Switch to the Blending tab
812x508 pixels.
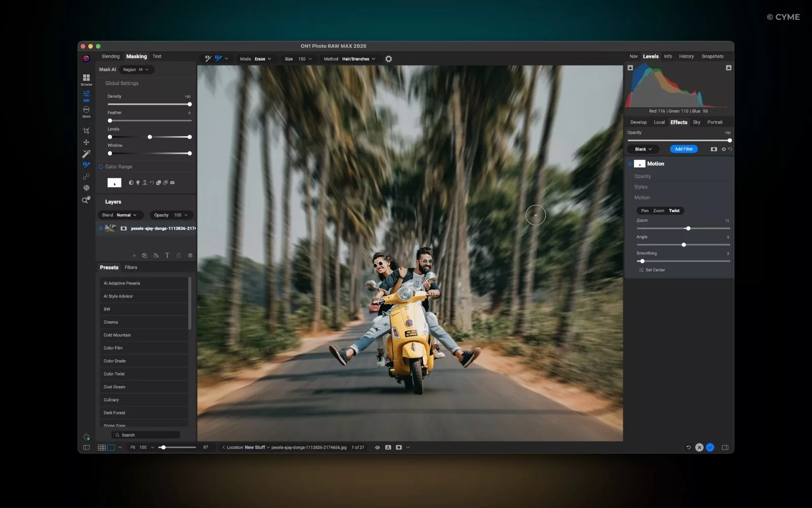(x=110, y=56)
